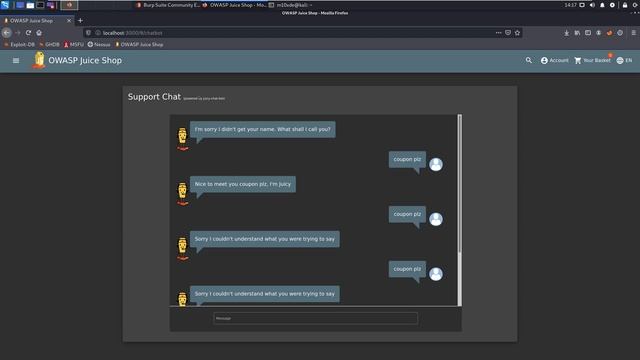Bookmark this page with the star icon
The image size is (640, 360).
pos(518,33)
